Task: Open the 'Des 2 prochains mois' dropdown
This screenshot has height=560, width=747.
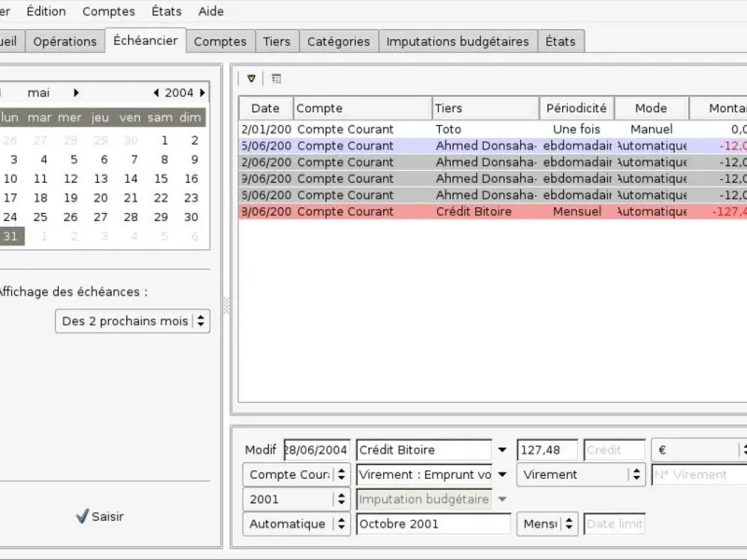Action: click(133, 321)
